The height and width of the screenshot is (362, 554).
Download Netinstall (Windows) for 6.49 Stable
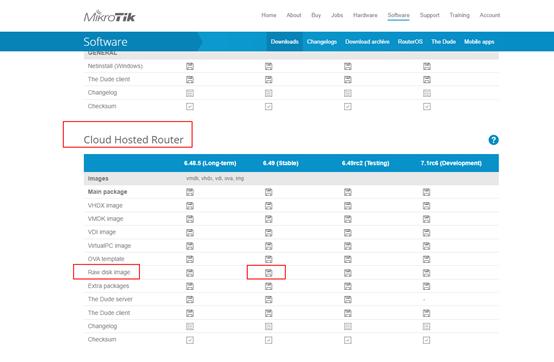coord(269,66)
